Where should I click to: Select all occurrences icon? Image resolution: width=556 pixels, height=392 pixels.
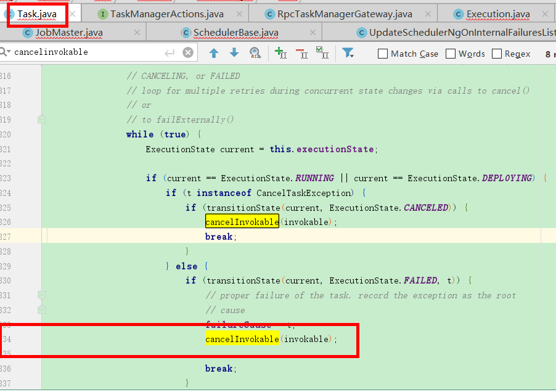click(x=322, y=52)
